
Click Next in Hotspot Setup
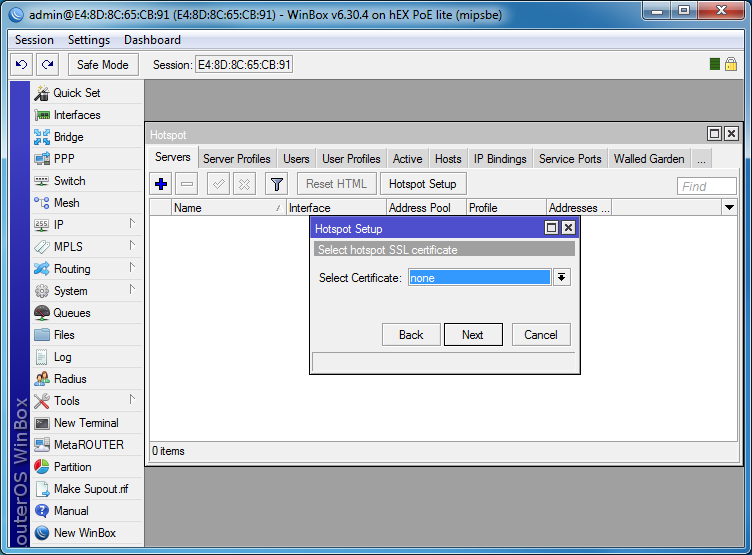click(x=473, y=334)
